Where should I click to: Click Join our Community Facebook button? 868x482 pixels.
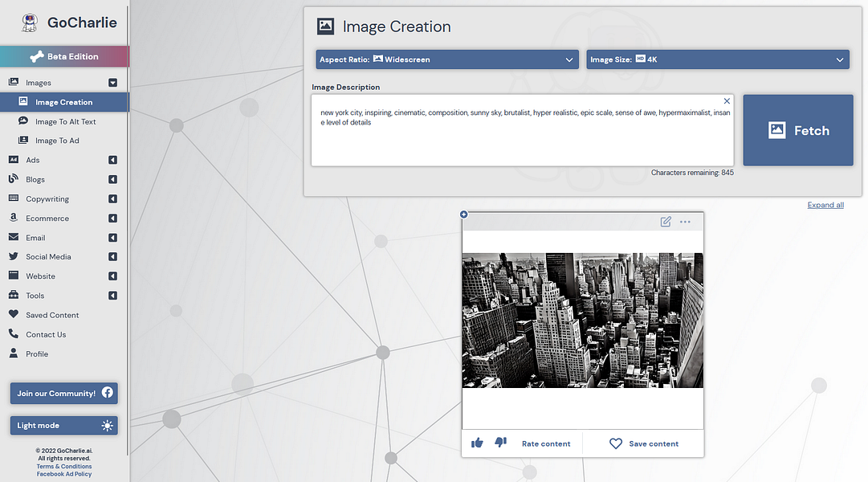pyautogui.click(x=63, y=394)
